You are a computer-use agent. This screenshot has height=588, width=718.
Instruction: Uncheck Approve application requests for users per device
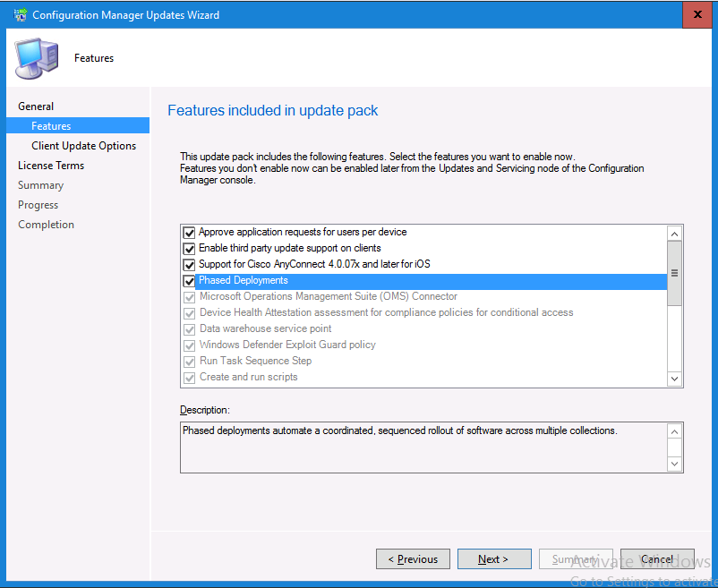pyautogui.click(x=189, y=233)
